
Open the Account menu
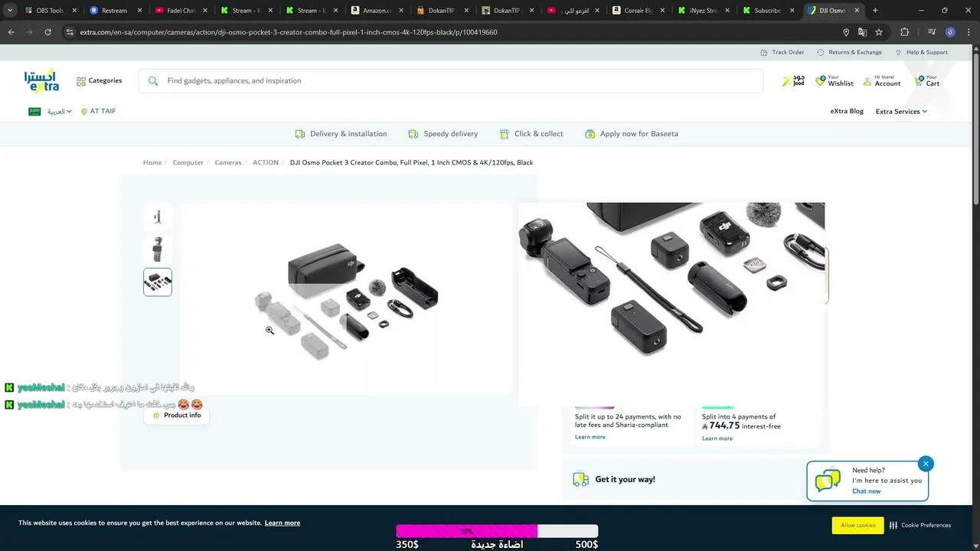882,80
